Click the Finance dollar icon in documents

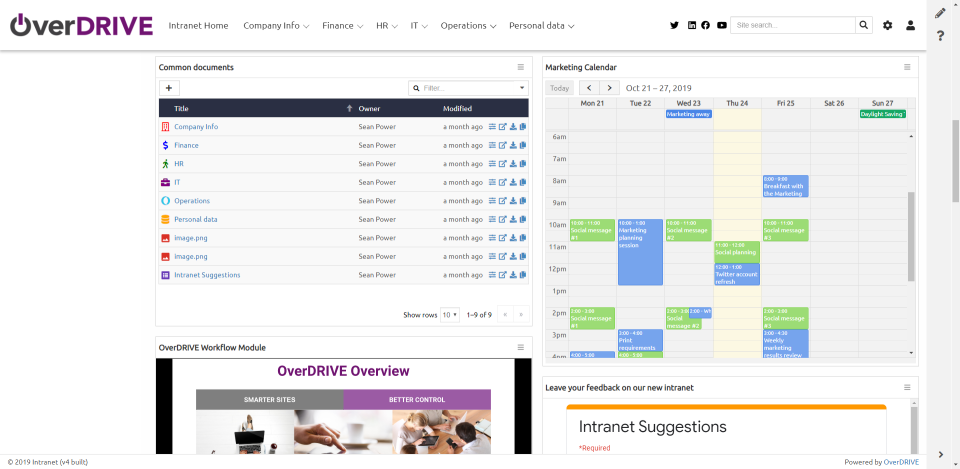(165, 145)
